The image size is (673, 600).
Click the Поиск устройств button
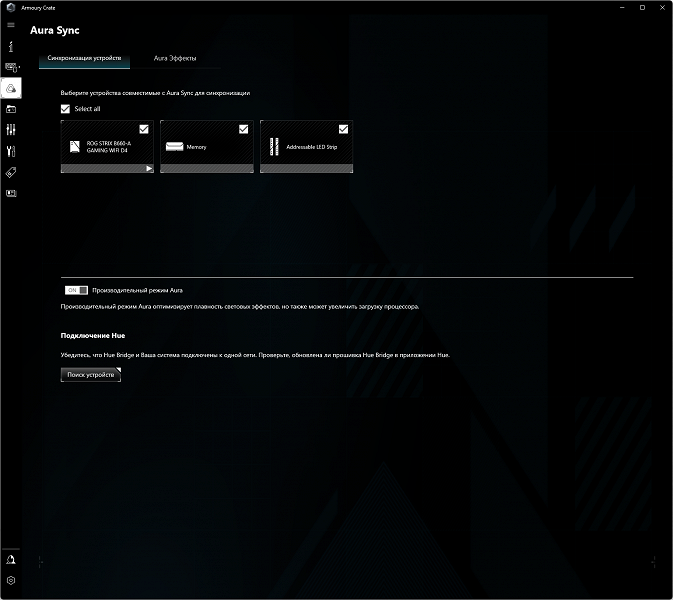pos(91,375)
